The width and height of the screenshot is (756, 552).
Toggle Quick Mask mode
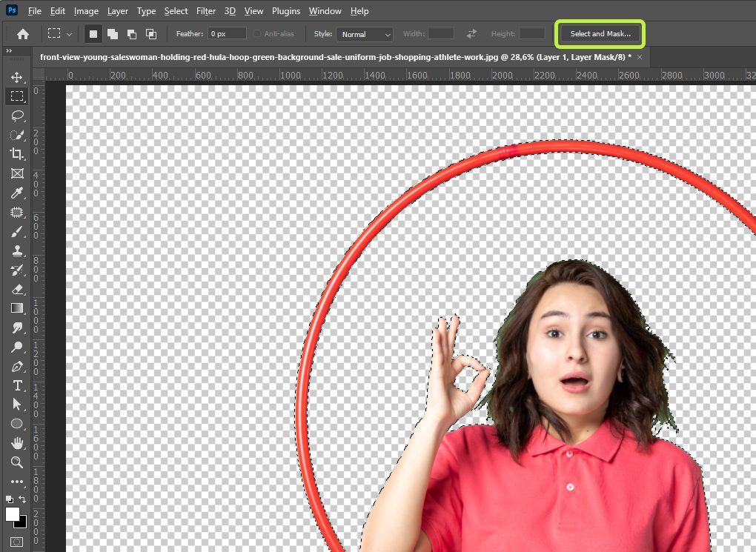click(x=16, y=542)
